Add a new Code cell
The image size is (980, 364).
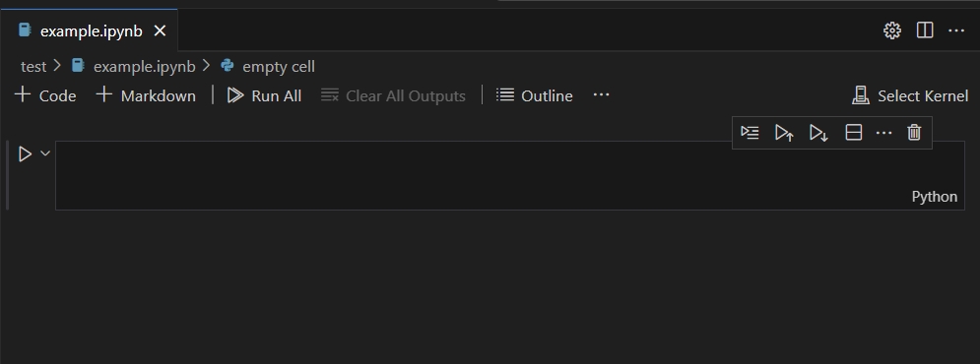[45, 95]
